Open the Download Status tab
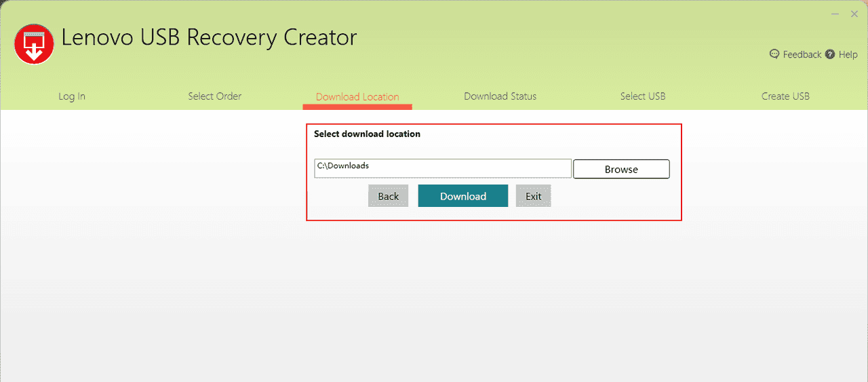This screenshot has width=868, height=382. click(x=500, y=96)
